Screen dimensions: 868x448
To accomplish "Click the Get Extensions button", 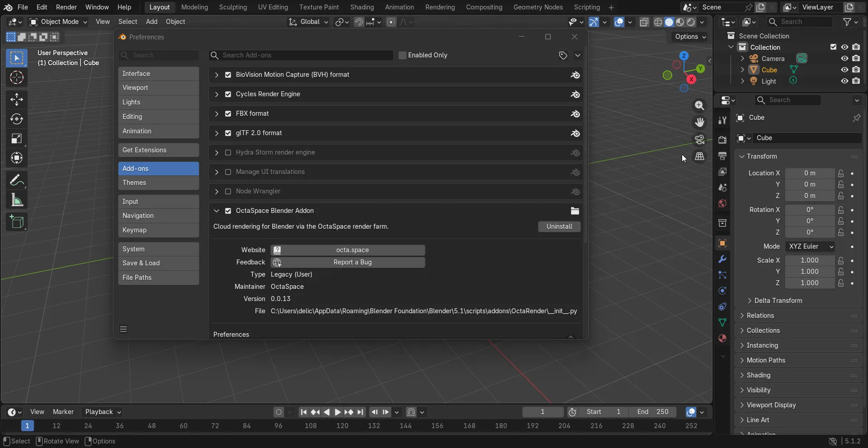I will pyautogui.click(x=159, y=150).
